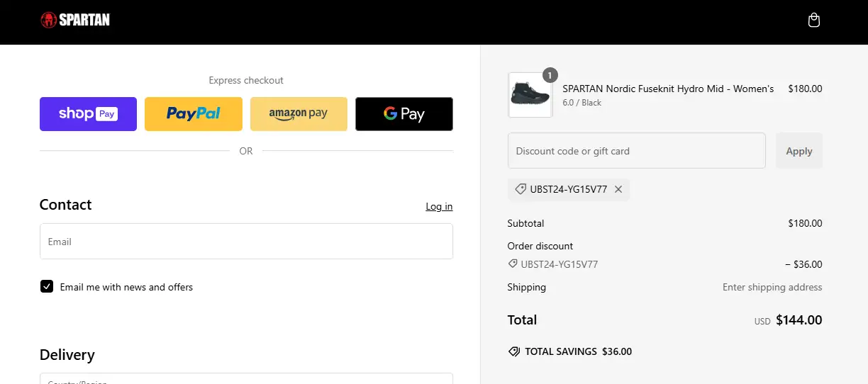Viewport: 868px width, 384px height.
Task: Remove the UBST24-YG15V77 discount code
Action: (618, 189)
